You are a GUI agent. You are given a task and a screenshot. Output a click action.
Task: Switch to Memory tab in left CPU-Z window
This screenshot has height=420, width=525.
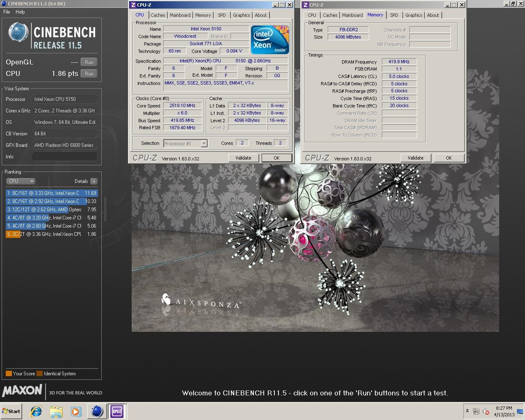click(x=203, y=15)
